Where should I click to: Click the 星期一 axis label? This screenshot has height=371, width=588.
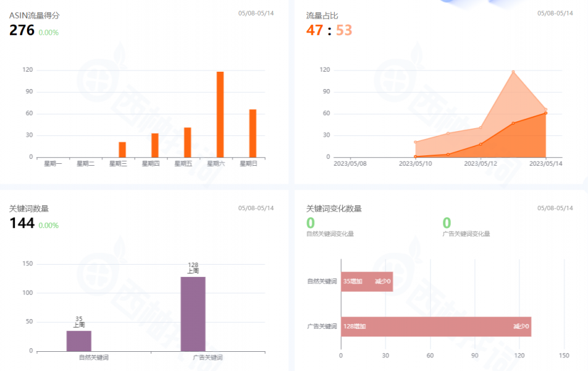[x=53, y=164]
